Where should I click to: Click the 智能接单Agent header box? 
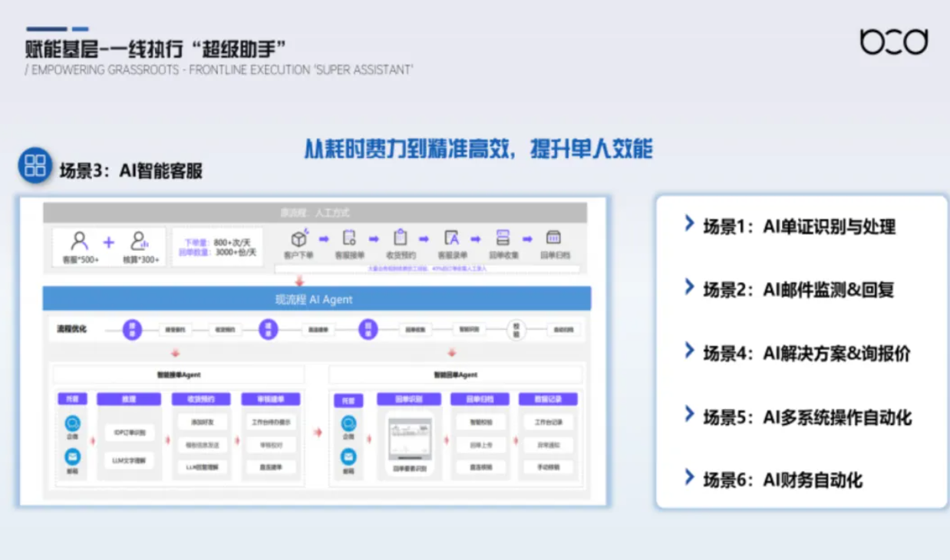pos(178,374)
